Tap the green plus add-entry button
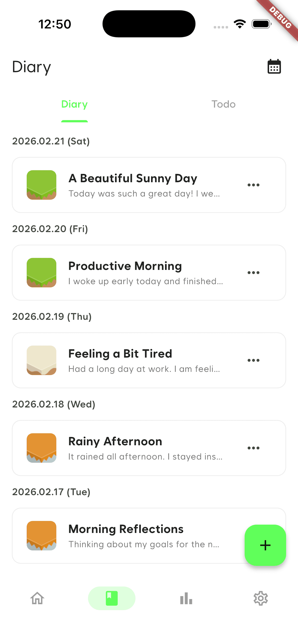This screenshot has height=644, width=298. [265, 545]
